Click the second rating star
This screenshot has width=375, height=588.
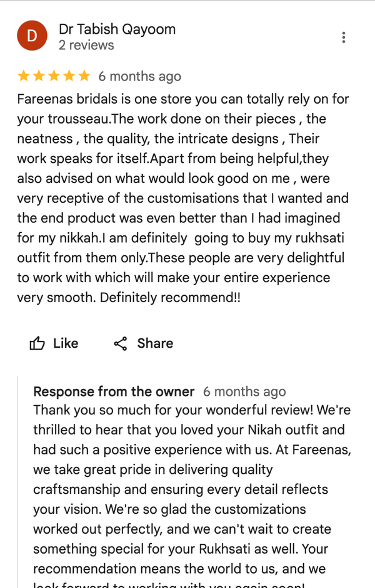[x=39, y=76]
